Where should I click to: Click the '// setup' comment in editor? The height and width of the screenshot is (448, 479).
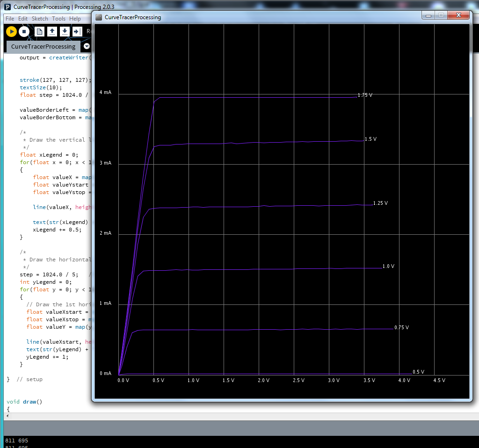pos(29,379)
